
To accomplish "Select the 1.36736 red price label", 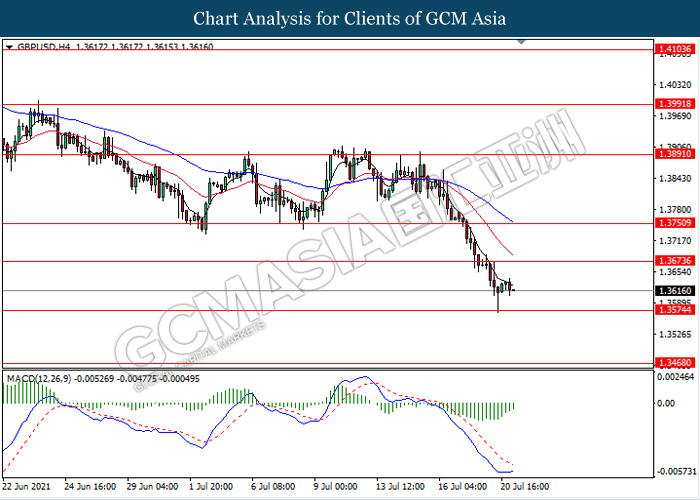I will tap(675, 260).
